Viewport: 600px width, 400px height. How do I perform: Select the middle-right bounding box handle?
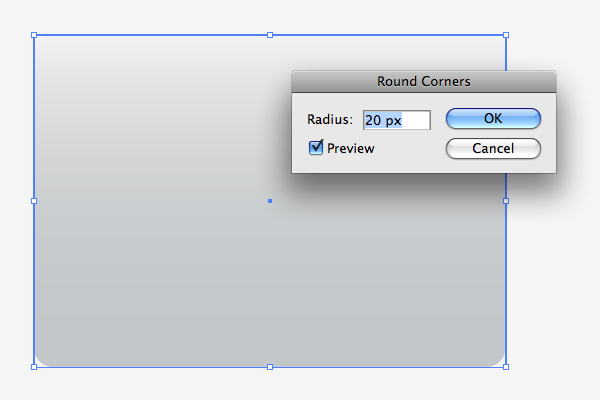pos(506,201)
